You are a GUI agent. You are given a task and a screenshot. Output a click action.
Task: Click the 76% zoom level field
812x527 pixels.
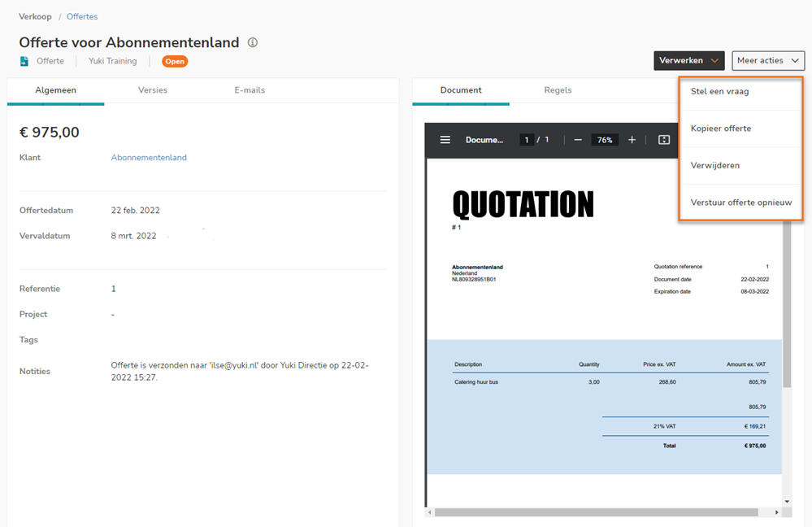click(605, 140)
